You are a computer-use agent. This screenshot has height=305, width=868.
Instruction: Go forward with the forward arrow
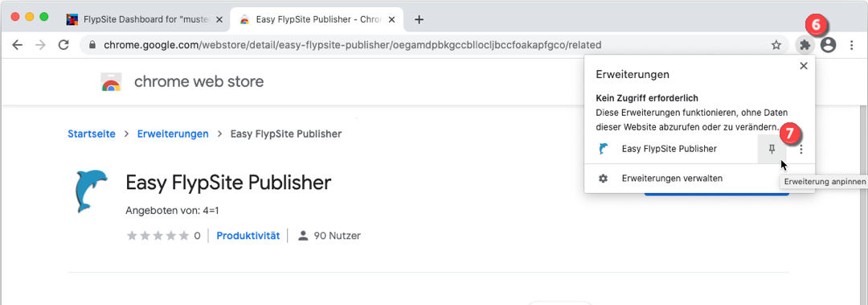(40, 45)
